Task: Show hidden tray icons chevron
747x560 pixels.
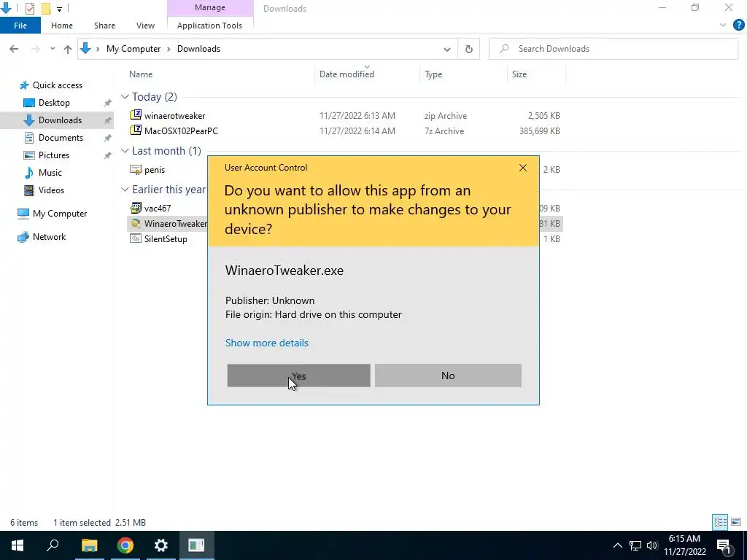Action: point(617,545)
